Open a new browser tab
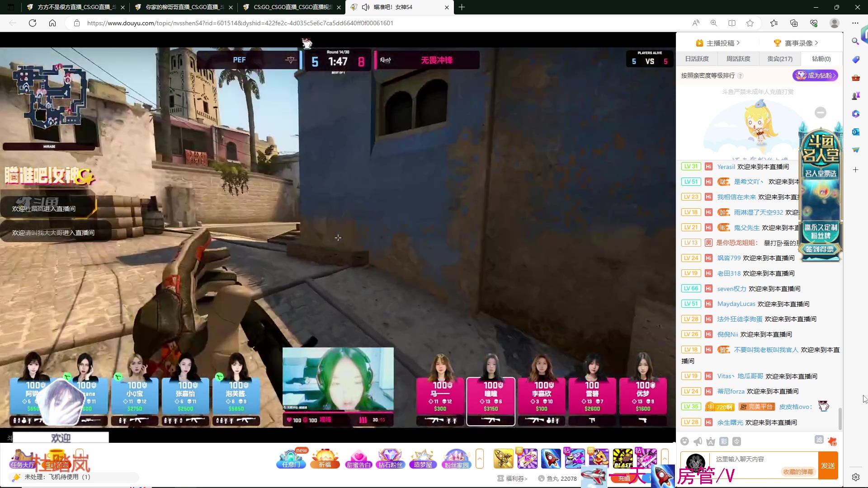 pos(462,7)
